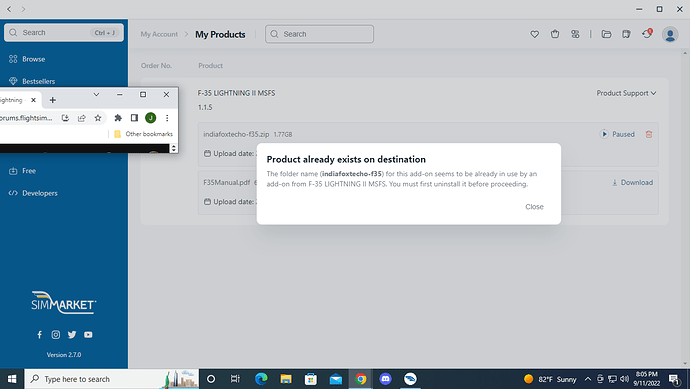Open SimMarket YouTube icon
The height and width of the screenshot is (389, 690).
coord(88,335)
